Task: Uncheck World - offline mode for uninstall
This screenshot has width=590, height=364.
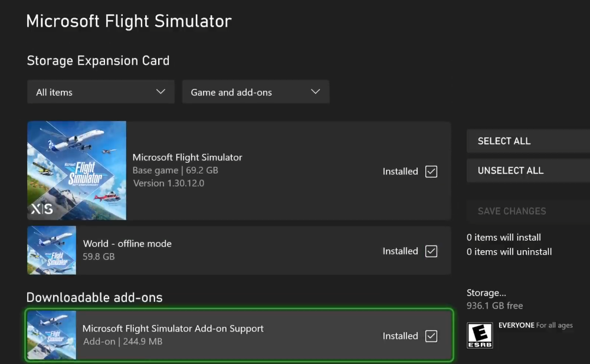Action: click(x=431, y=251)
